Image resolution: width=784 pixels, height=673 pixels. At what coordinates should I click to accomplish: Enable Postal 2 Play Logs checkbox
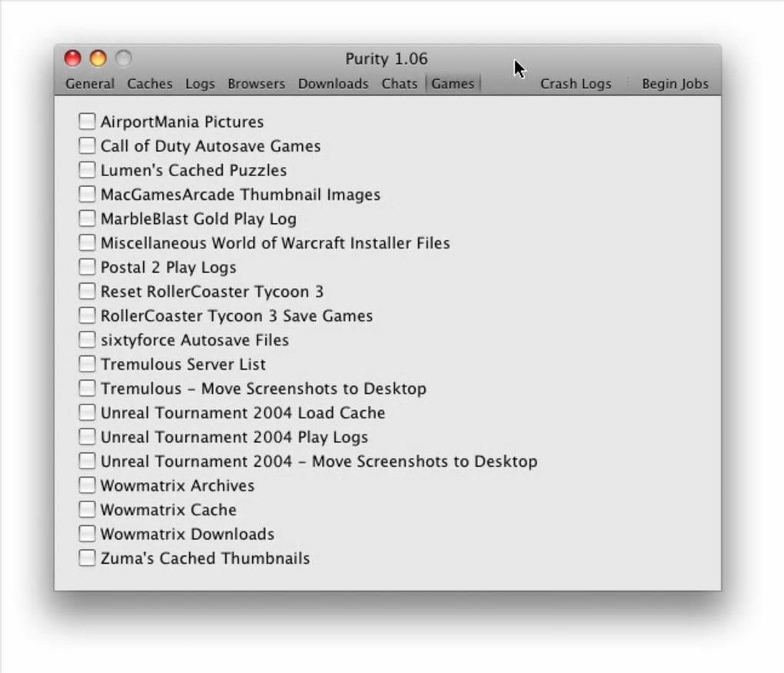87,267
